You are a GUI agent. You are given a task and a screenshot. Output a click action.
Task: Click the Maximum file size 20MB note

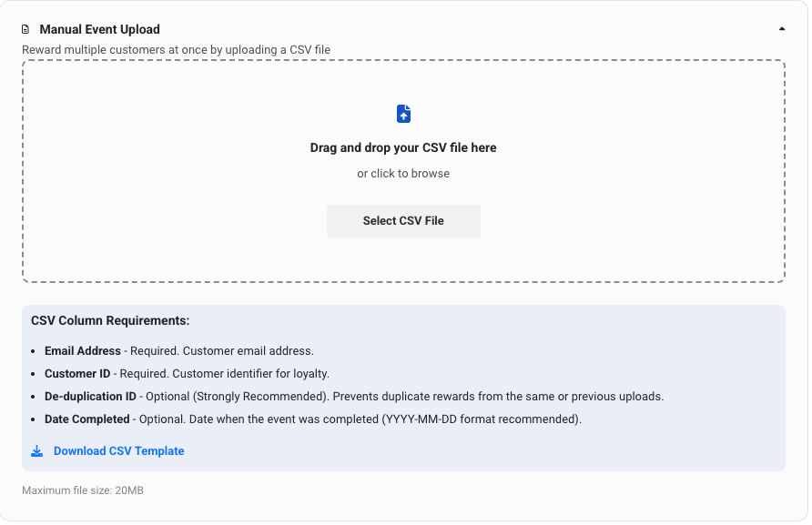click(x=83, y=491)
